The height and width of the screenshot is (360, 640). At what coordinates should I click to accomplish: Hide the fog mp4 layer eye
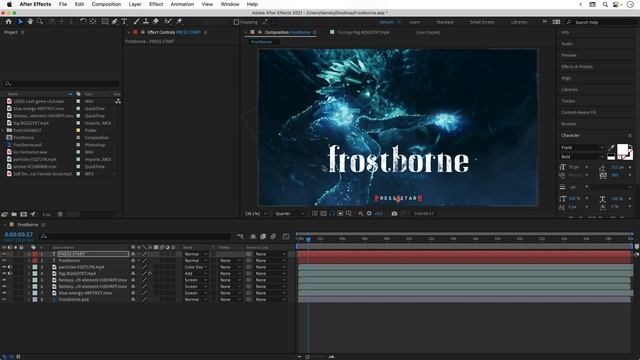pyautogui.click(x=4, y=273)
